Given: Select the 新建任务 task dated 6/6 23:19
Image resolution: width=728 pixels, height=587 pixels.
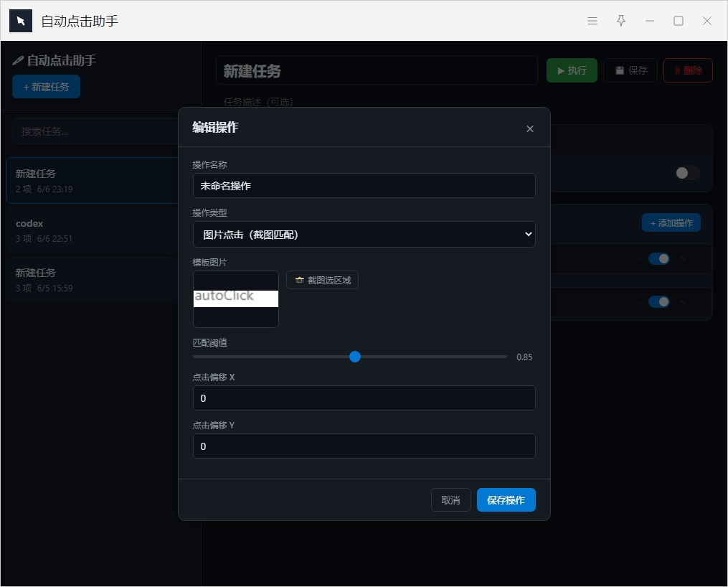Looking at the screenshot, I should tap(93, 181).
